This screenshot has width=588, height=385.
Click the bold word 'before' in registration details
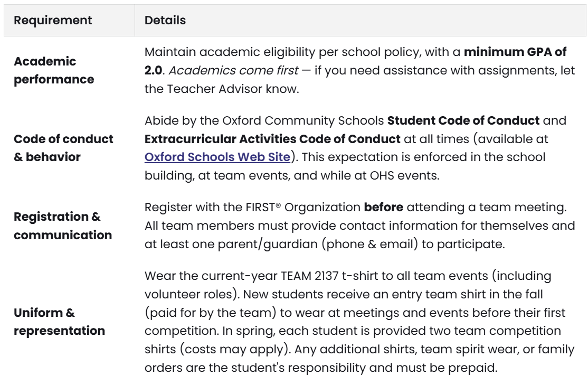(384, 207)
